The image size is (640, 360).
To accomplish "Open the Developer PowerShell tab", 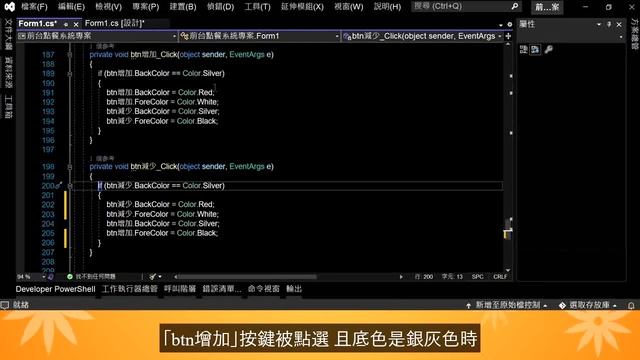I will pos(56,289).
